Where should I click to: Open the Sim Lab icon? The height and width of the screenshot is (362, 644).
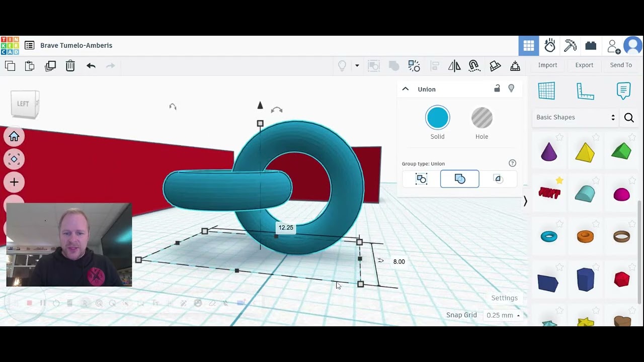[550, 46]
